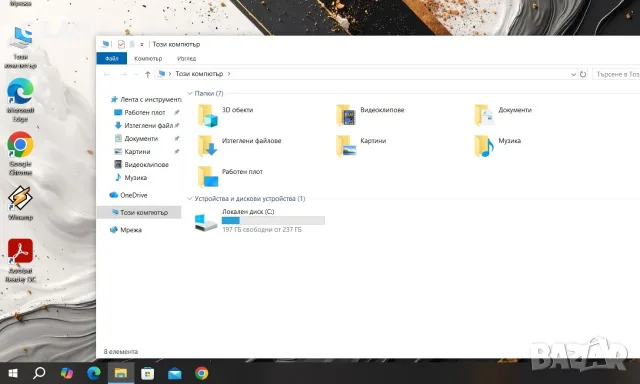Click the Microsoft Edge desktop shortcut
This screenshot has width=640, height=384.
point(20,100)
